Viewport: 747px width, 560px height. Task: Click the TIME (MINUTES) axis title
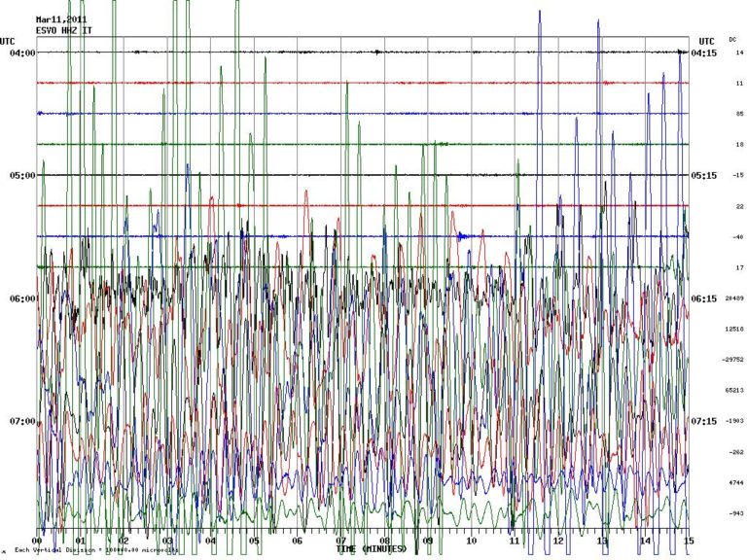[373, 549]
